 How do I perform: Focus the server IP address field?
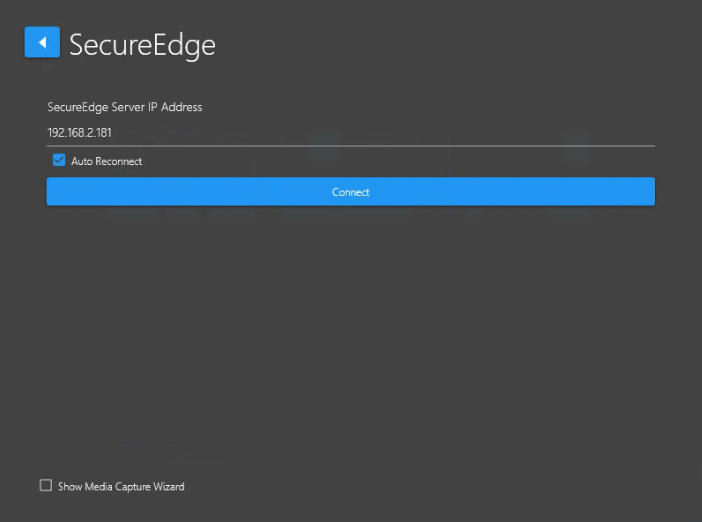click(x=351, y=133)
